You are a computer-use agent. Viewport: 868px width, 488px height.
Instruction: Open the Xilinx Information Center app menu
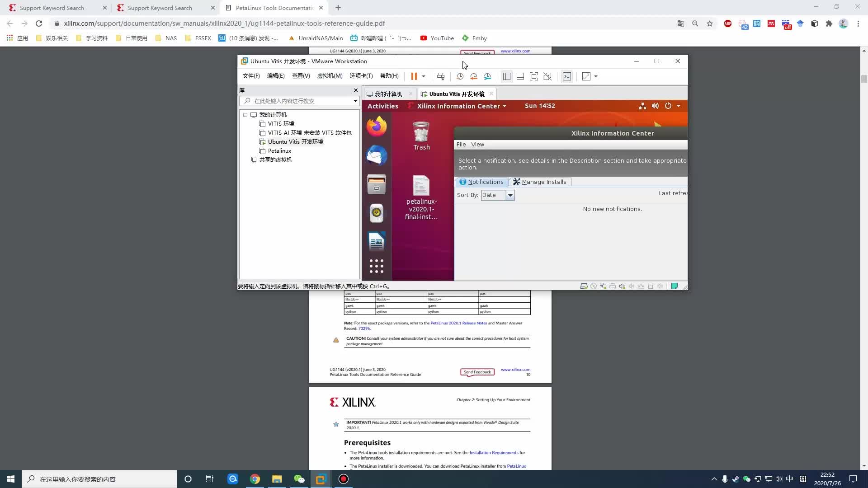[458, 106]
